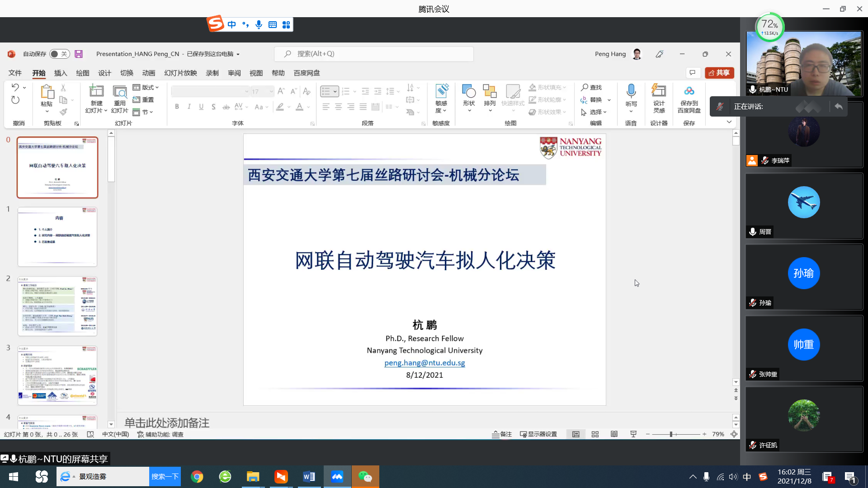Click the Arrange icon
This screenshot has width=868, height=488.
pyautogui.click(x=490, y=92)
